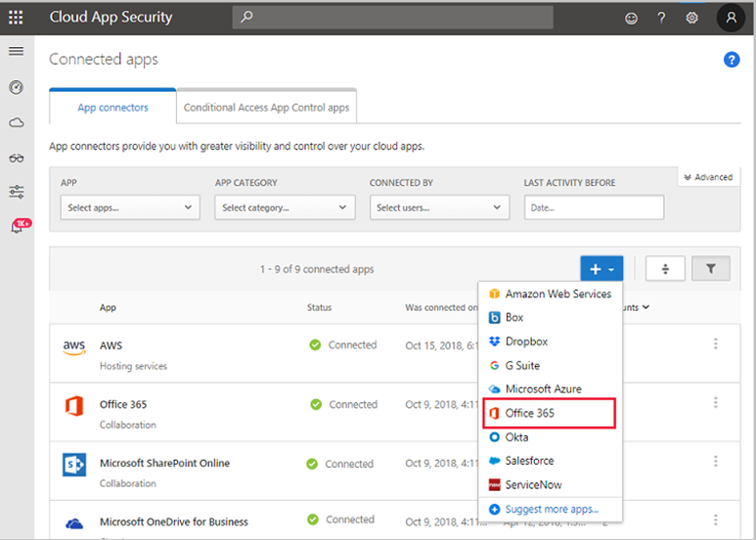Viewport: 756px width, 540px height.
Task: Click the split table layout button
Action: [665, 269]
